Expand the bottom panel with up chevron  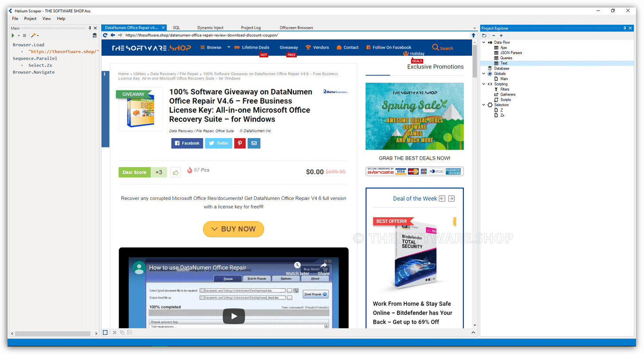(473, 332)
